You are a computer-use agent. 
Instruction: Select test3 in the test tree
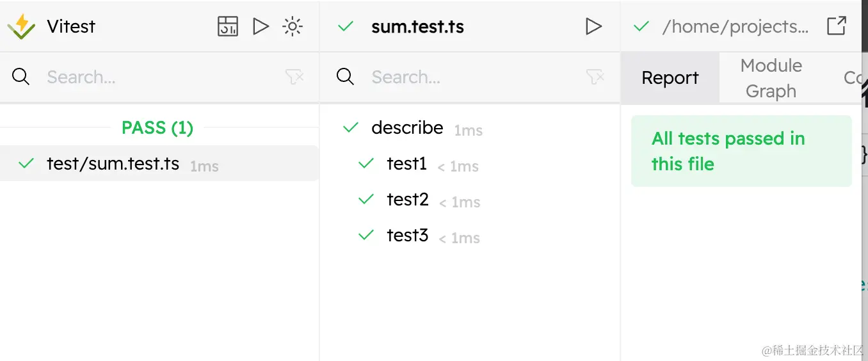(x=408, y=236)
